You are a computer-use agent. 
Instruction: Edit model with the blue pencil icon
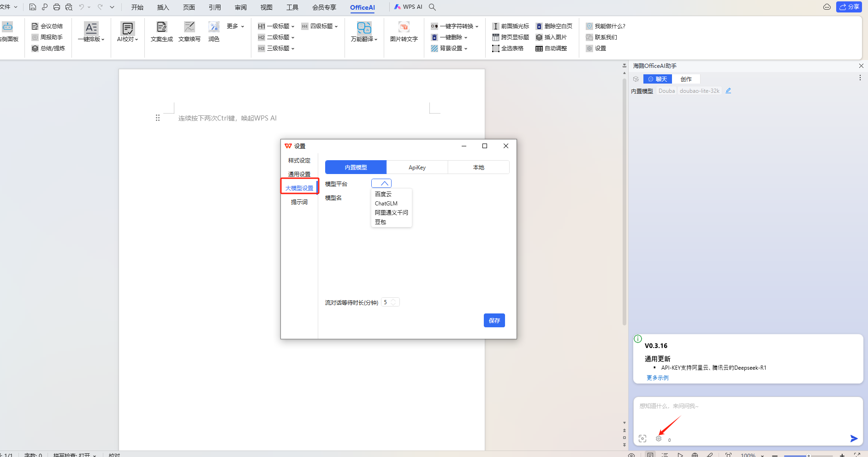(728, 91)
